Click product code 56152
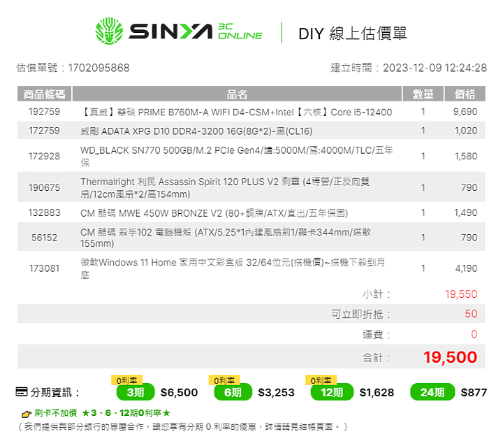The width and height of the screenshot is (503, 448). pyautogui.click(x=44, y=238)
